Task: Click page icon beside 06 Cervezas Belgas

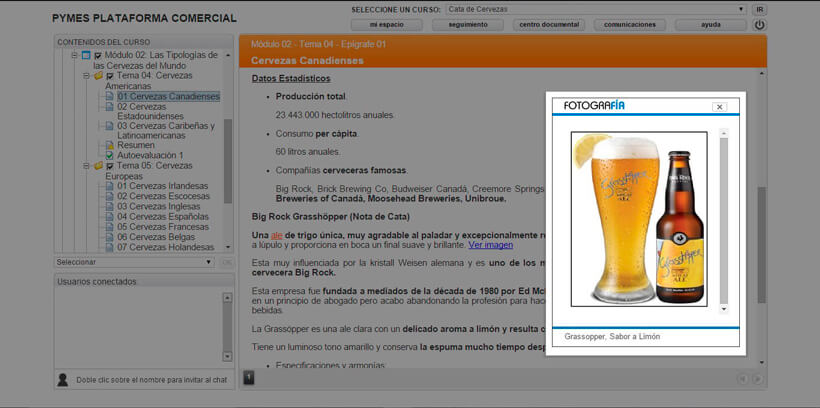Action: point(109,237)
